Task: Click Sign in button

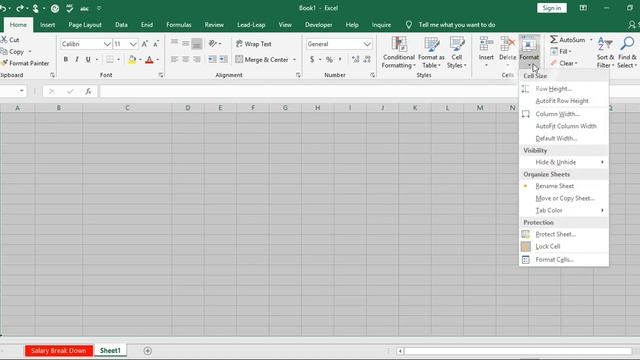Action: click(552, 8)
